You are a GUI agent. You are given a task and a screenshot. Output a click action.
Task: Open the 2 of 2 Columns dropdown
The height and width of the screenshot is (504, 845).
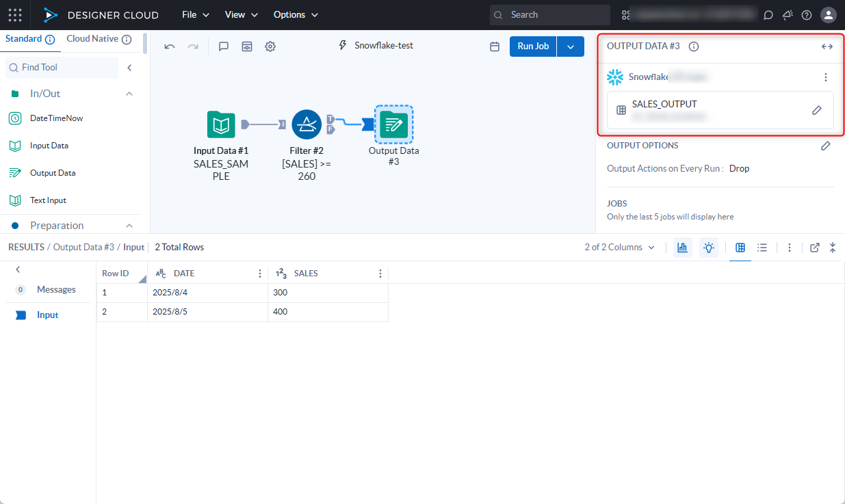tap(620, 248)
